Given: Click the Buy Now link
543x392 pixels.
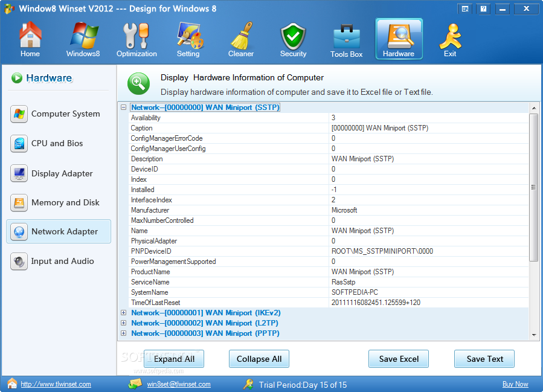Looking at the screenshot, I should pyautogui.click(x=515, y=384).
